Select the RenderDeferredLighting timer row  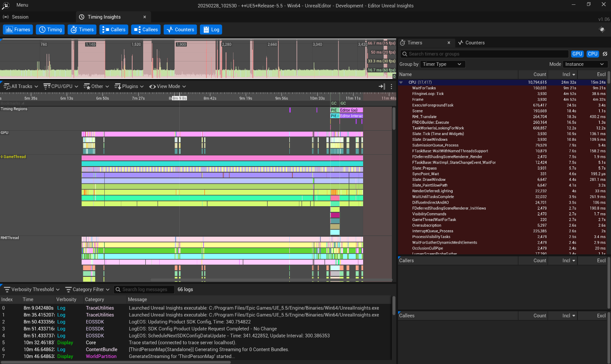[x=502, y=191]
